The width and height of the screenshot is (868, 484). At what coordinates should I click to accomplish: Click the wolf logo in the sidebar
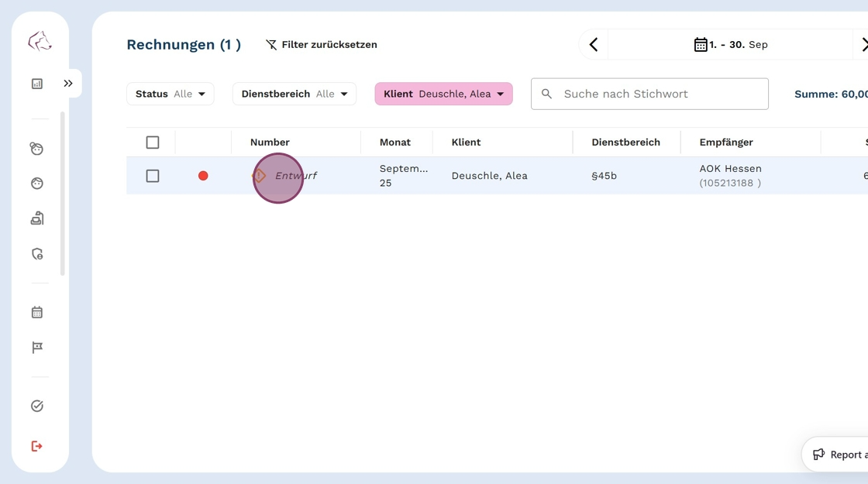click(x=40, y=41)
